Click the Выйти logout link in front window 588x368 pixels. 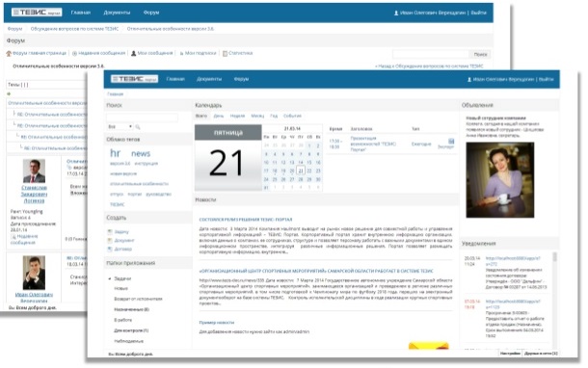(547, 79)
